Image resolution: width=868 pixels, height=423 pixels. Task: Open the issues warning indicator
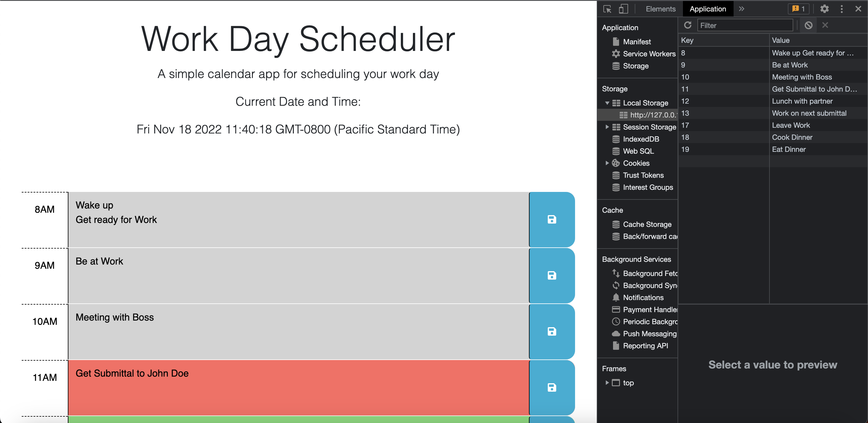(798, 9)
